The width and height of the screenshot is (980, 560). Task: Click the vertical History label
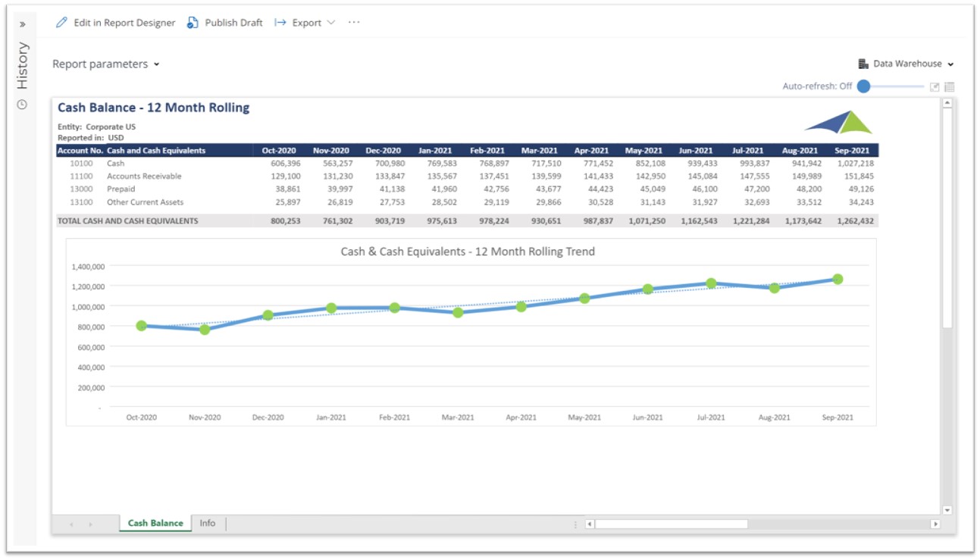23,66
